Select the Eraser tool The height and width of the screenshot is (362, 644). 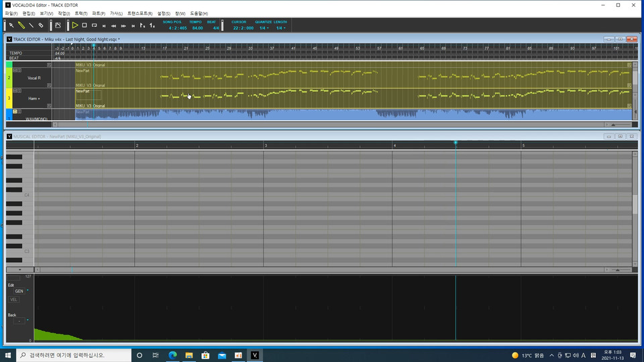[x=41, y=25]
